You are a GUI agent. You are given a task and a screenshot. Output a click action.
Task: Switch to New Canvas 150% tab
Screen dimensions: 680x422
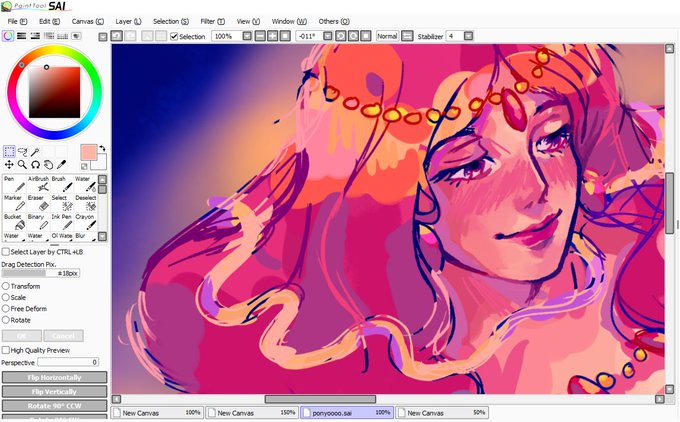pyautogui.click(x=252, y=412)
